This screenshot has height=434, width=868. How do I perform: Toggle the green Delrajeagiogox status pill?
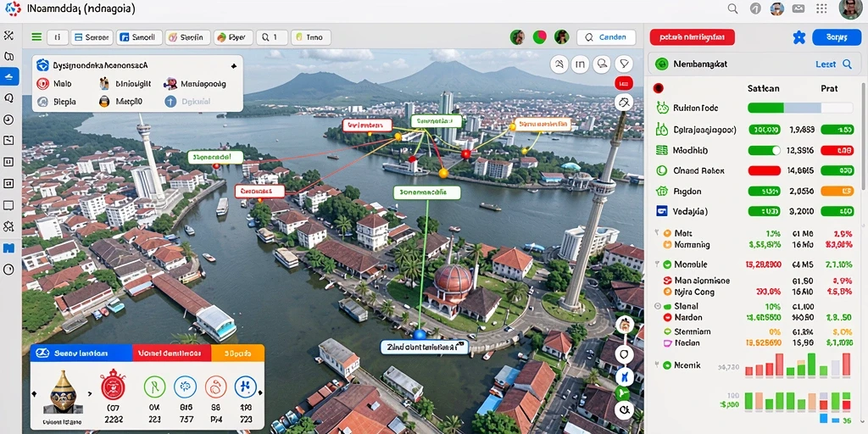[765, 130]
